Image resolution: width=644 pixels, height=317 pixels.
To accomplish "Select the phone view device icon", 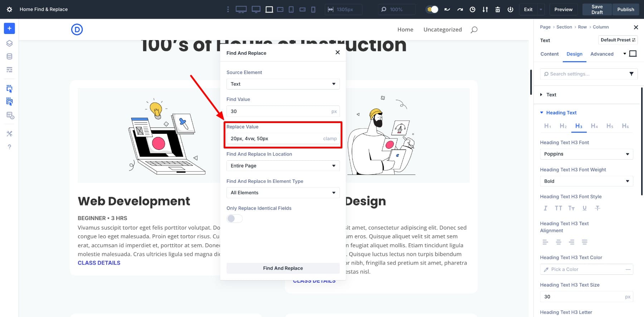I will tap(313, 10).
